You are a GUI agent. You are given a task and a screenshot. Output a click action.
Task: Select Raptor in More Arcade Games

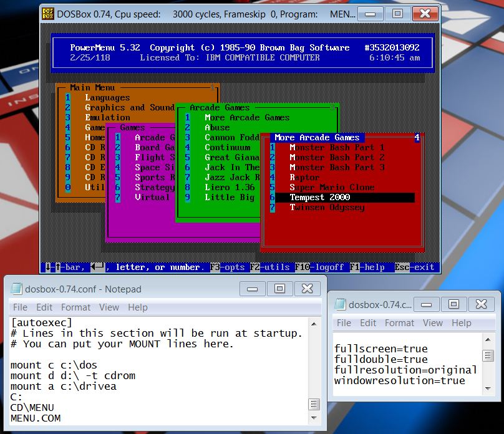[x=304, y=177]
